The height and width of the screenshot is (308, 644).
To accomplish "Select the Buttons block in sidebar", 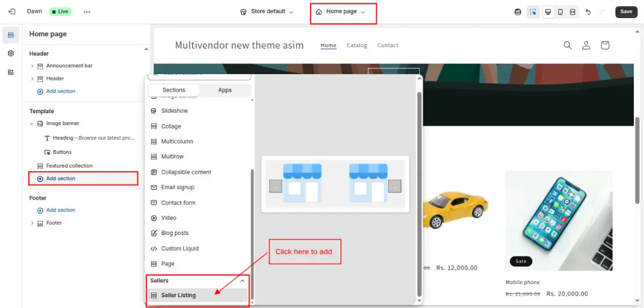I will point(58,152).
